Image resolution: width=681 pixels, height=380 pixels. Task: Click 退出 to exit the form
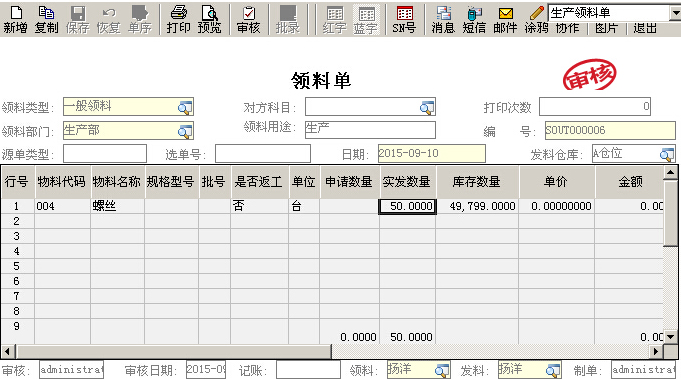pyautogui.click(x=645, y=28)
